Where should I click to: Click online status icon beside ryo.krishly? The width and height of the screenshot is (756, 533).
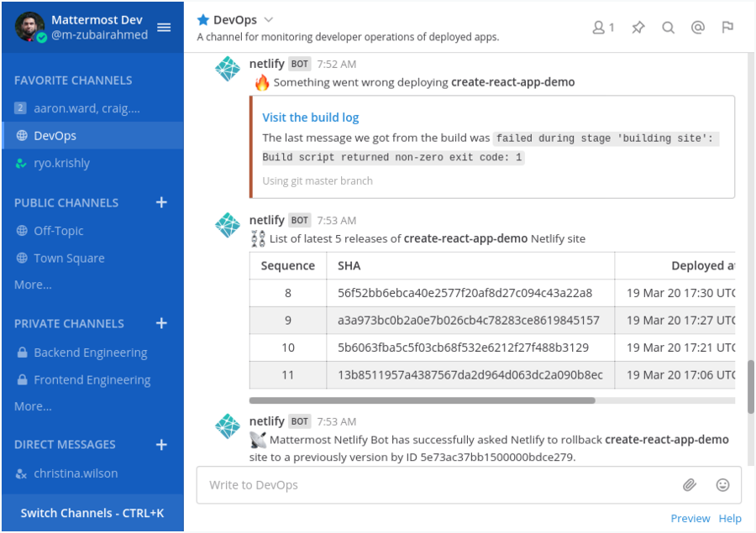coord(21,164)
